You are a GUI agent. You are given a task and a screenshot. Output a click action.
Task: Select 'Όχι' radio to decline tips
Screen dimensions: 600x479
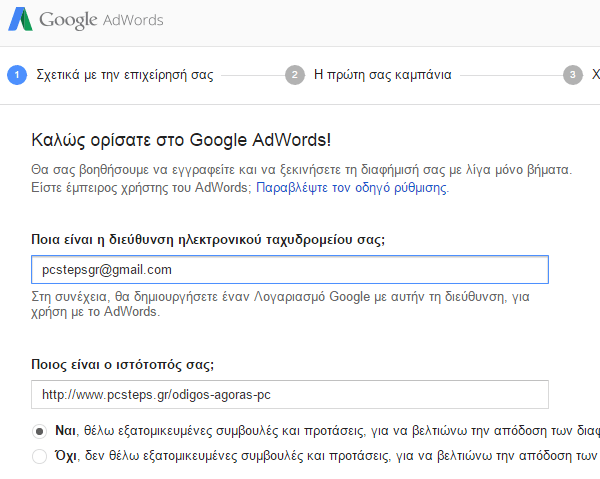coord(39,456)
